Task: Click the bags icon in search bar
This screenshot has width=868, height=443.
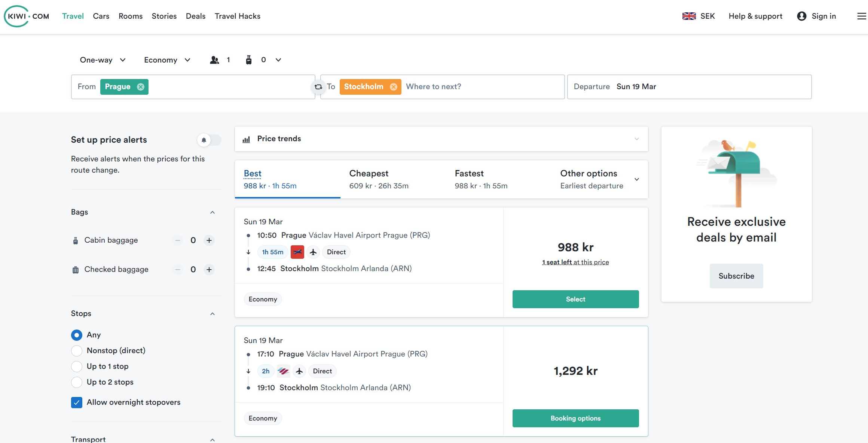Action: (249, 60)
